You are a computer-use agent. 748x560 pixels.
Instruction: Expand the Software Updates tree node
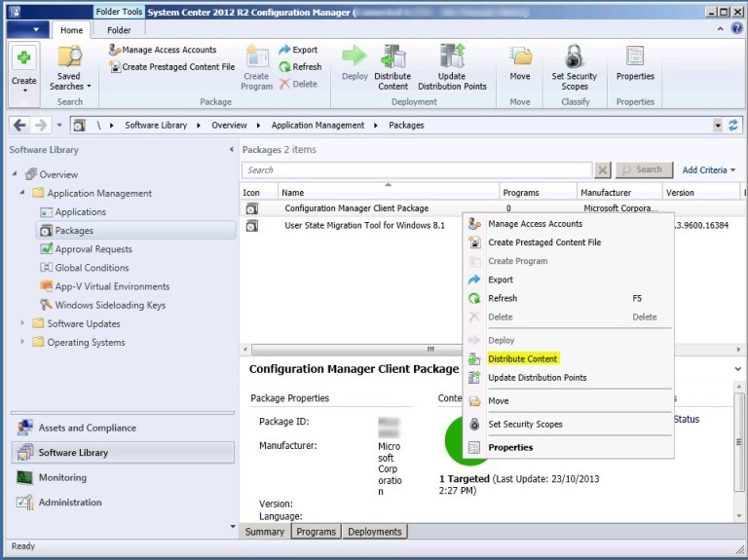coord(23,323)
